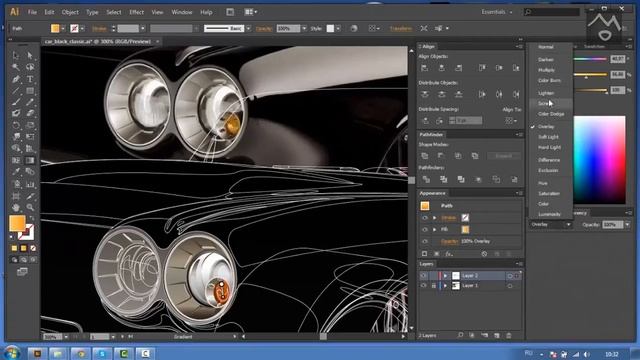Select the car_black_classic.ai document tab

pos(98,42)
